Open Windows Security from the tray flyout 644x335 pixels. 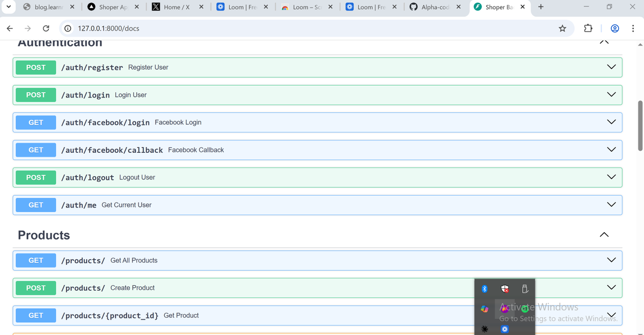(x=504, y=289)
